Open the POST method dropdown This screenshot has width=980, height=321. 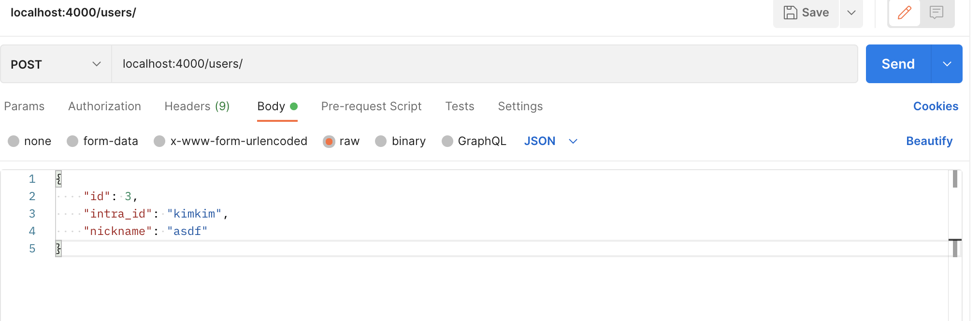tap(56, 64)
